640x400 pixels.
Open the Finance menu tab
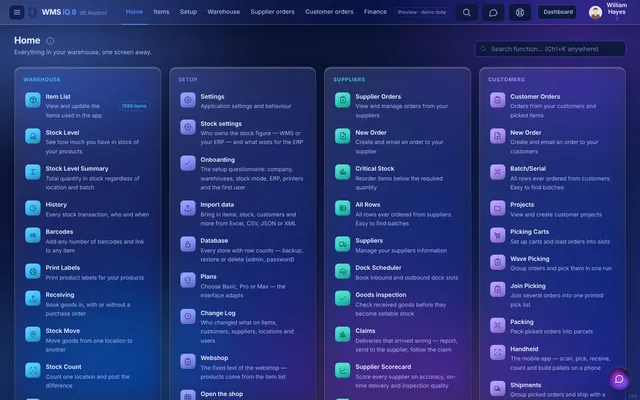coord(375,12)
